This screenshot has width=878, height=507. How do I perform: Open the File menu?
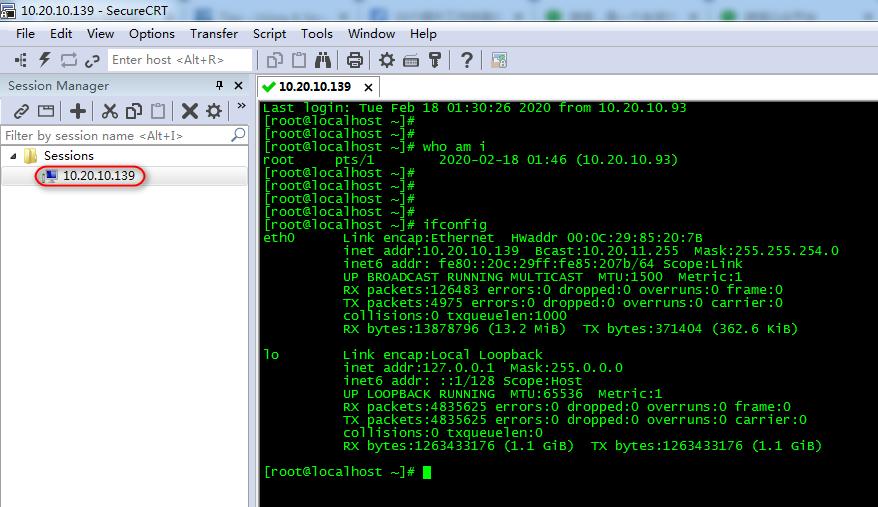[25, 34]
